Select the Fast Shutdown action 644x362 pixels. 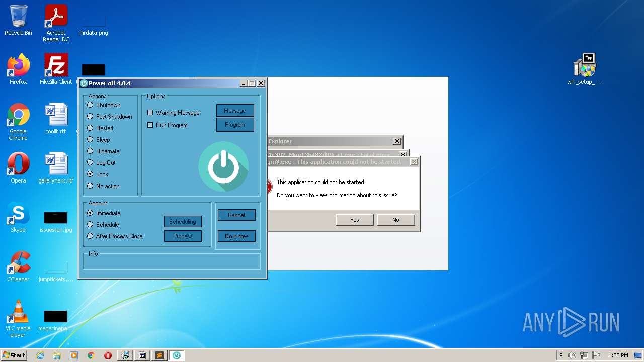click(109, 117)
